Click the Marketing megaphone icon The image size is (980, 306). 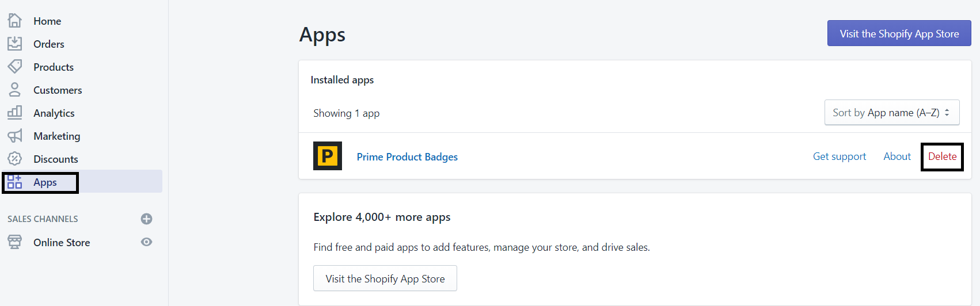click(x=15, y=136)
